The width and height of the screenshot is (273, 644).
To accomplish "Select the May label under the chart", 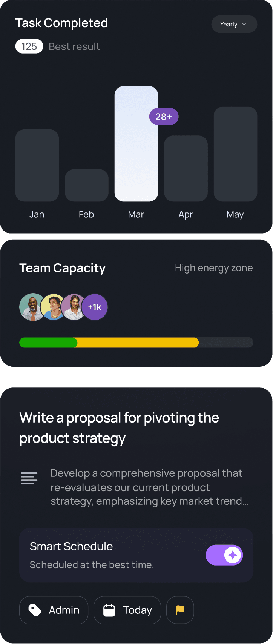I will pyautogui.click(x=235, y=214).
